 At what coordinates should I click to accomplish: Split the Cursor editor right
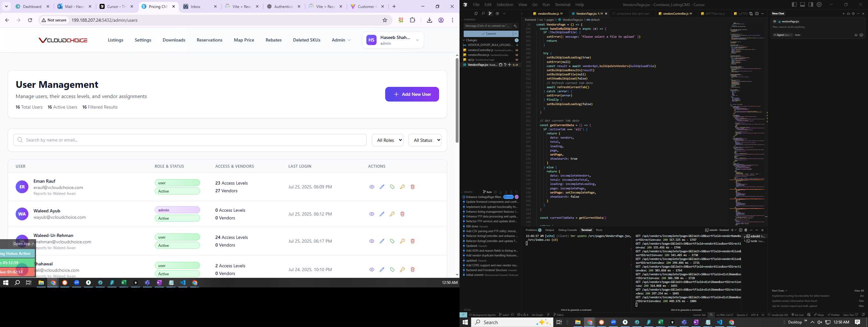tap(757, 14)
